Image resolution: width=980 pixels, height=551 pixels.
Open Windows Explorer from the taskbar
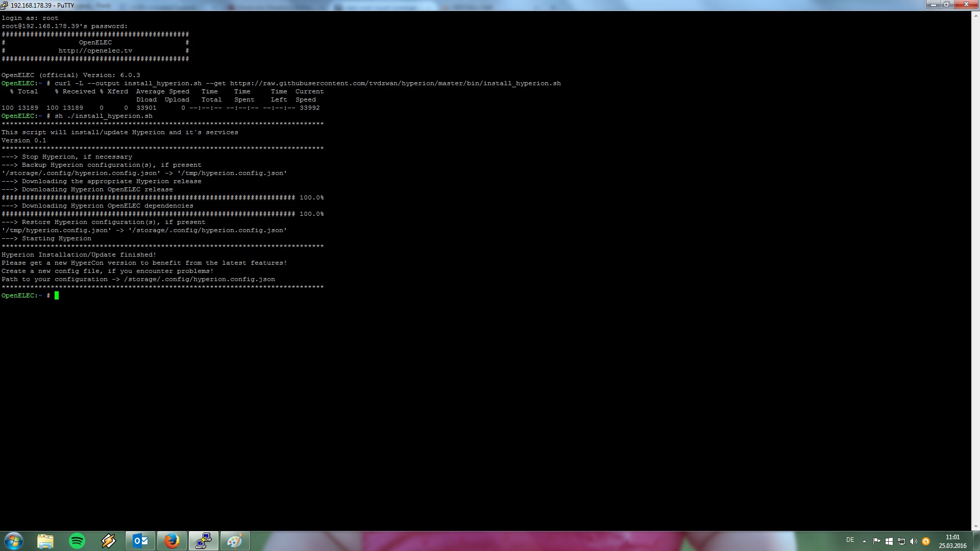pyautogui.click(x=45, y=541)
